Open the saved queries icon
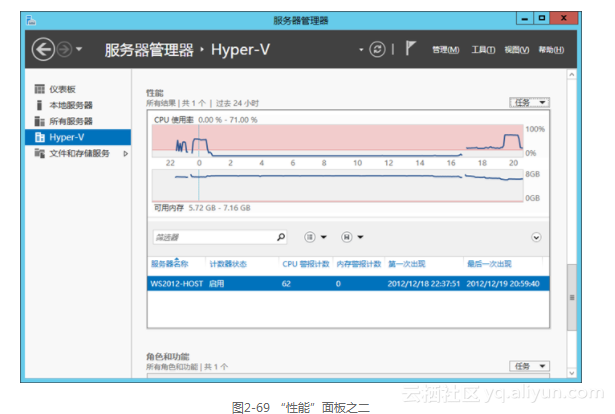Viewport: 615px width, 414px height. (x=346, y=237)
